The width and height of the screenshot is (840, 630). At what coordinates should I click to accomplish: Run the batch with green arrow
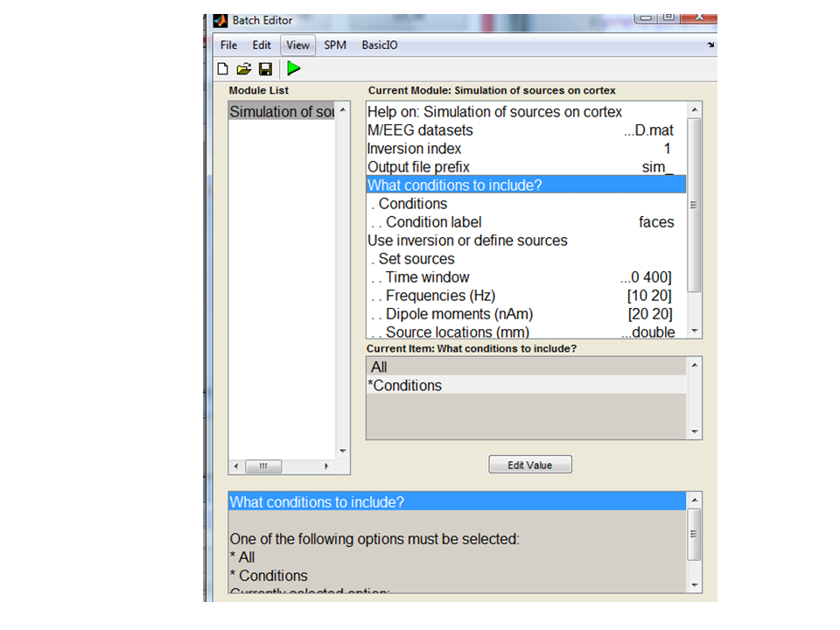294,68
